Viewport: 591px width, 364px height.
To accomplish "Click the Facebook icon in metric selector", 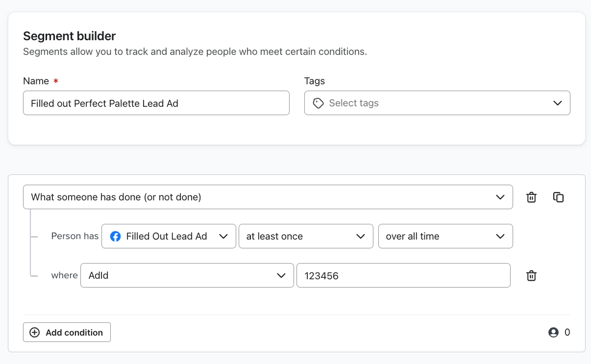I will (x=115, y=237).
